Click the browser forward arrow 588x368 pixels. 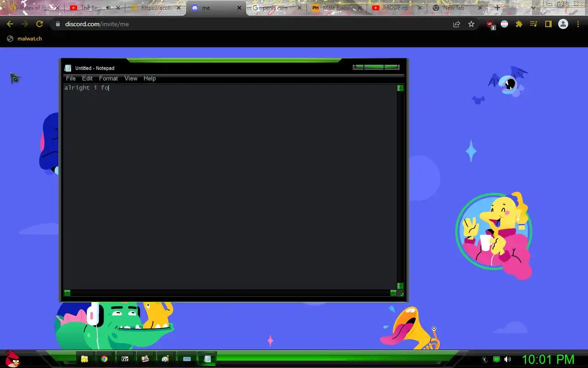(x=25, y=24)
